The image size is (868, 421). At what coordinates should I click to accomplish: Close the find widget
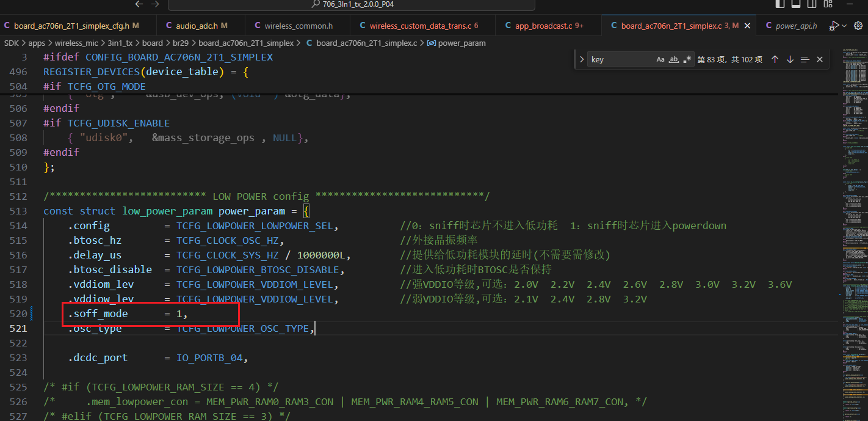point(820,59)
